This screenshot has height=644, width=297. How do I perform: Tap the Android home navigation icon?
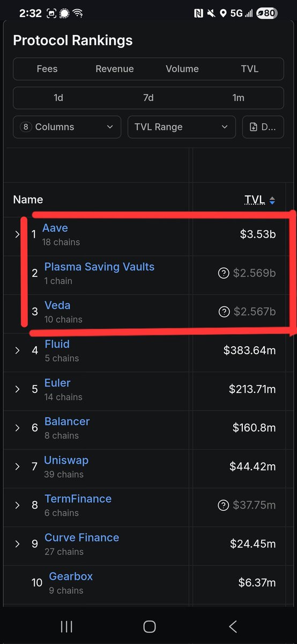point(150,626)
